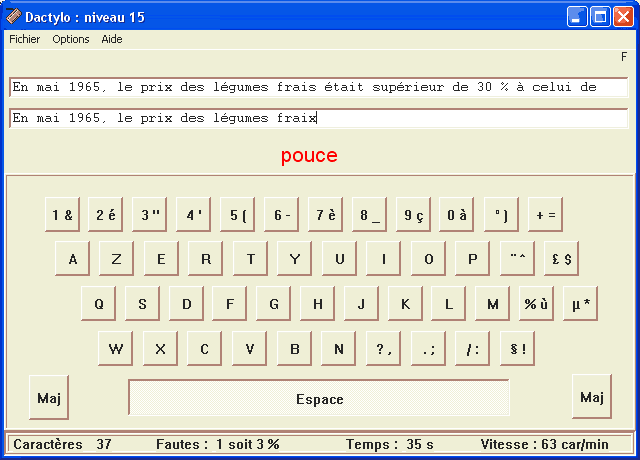Open the Options menu
The height and width of the screenshot is (460, 640).
(x=71, y=39)
